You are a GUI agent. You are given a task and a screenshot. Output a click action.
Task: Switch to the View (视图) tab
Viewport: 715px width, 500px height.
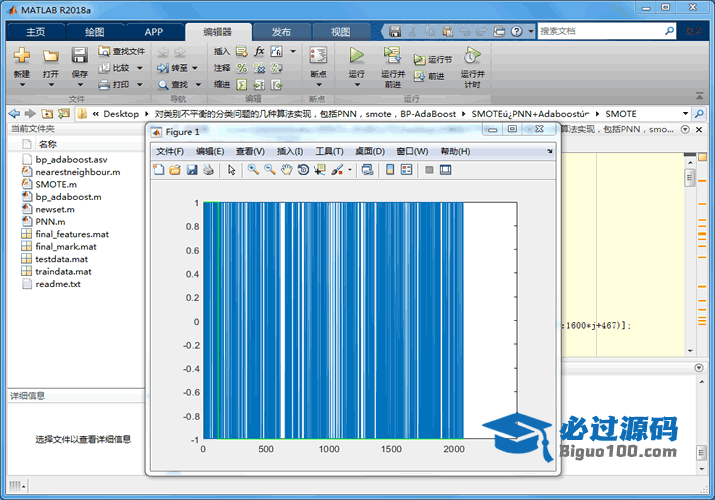[341, 32]
